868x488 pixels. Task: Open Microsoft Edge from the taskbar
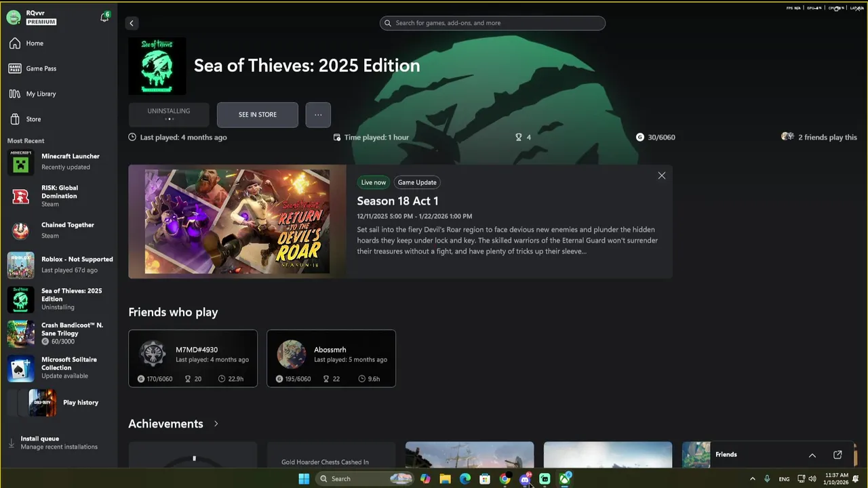465,479
